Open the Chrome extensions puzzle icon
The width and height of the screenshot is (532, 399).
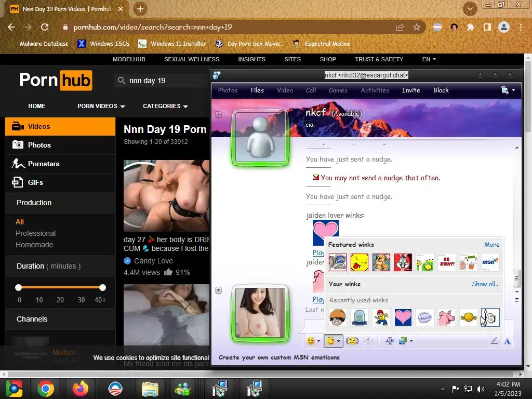point(470,27)
